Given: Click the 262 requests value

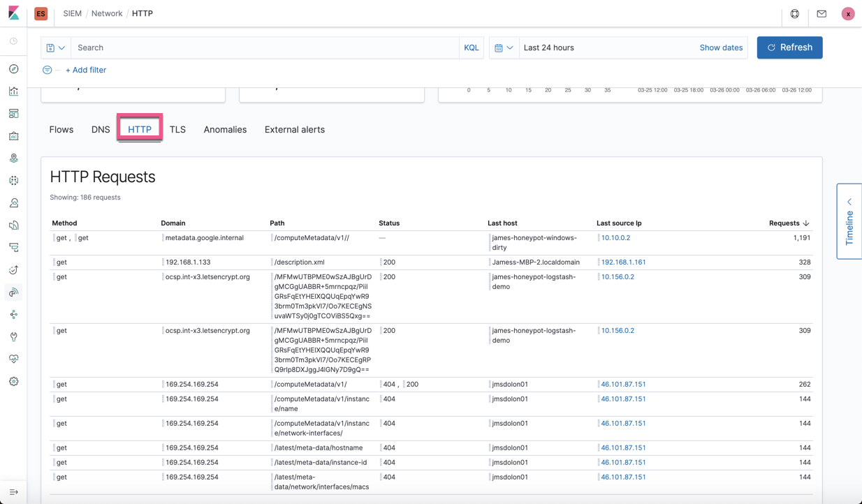Looking at the screenshot, I should (x=805, y=385).
